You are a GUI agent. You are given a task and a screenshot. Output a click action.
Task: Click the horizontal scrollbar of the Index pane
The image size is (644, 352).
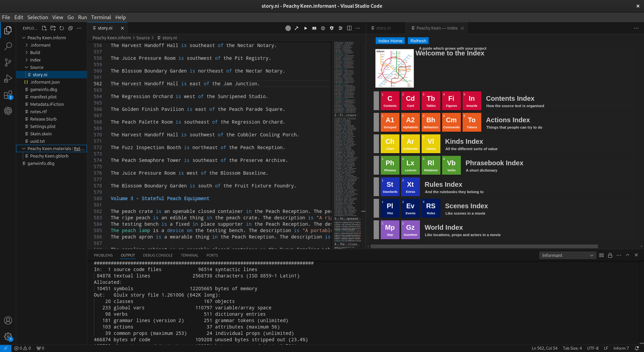(484, 246)
